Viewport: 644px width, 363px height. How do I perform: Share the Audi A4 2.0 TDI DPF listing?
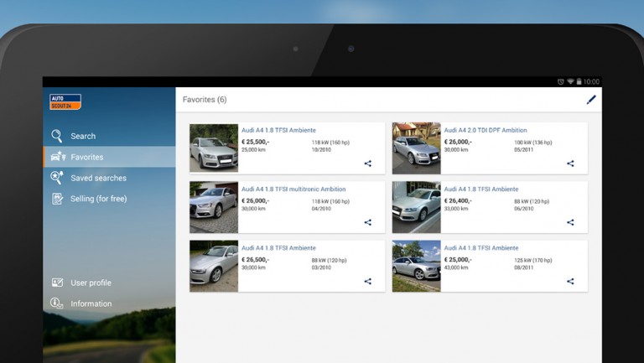(570, 163)
